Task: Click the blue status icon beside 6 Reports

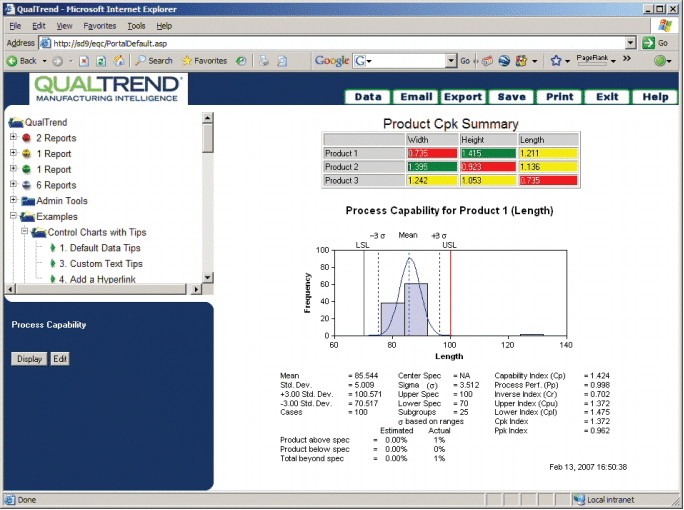Action: point(26,185)
